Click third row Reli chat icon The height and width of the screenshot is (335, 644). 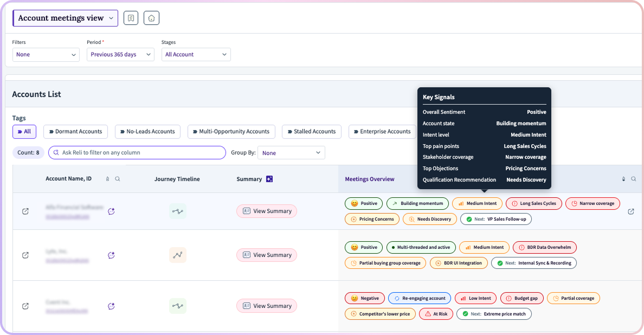tap(111, 306)
